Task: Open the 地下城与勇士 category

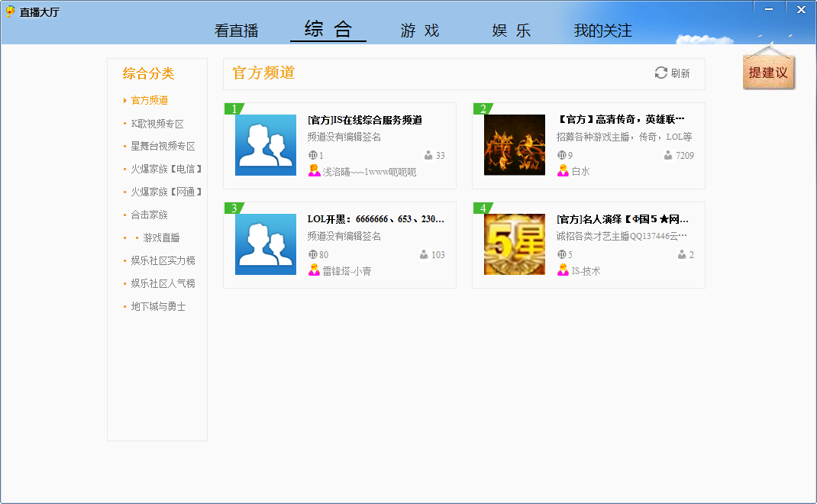Action: (158, 306)
